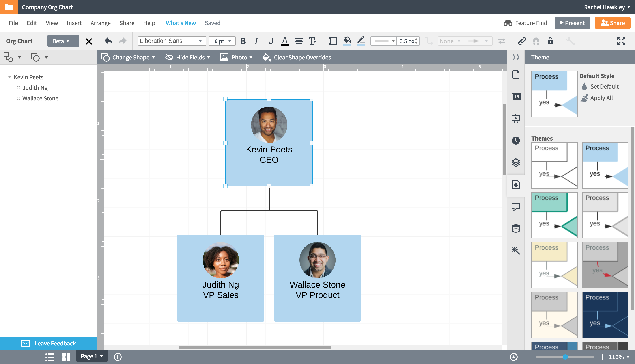Click the text color icon
The width and height of the screenshot is (635, 364).
click(x=284, y=41)
